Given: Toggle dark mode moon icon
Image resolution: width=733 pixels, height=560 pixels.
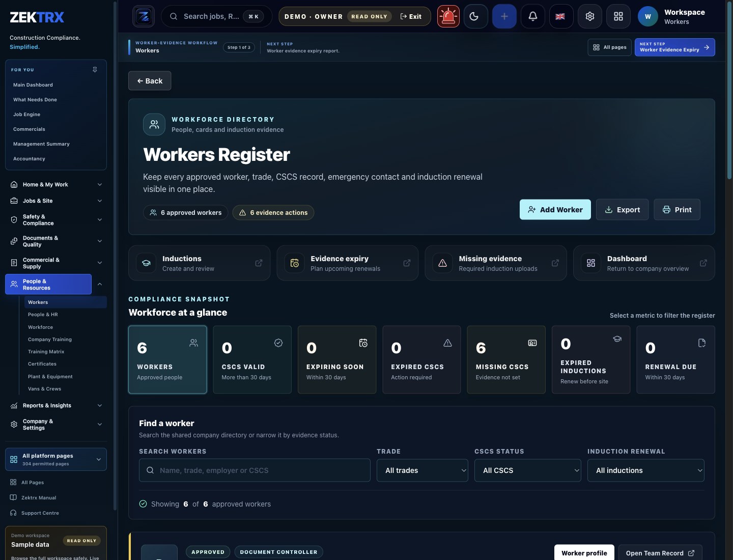Looking at the screenshot, I should [x=476, y=16].
